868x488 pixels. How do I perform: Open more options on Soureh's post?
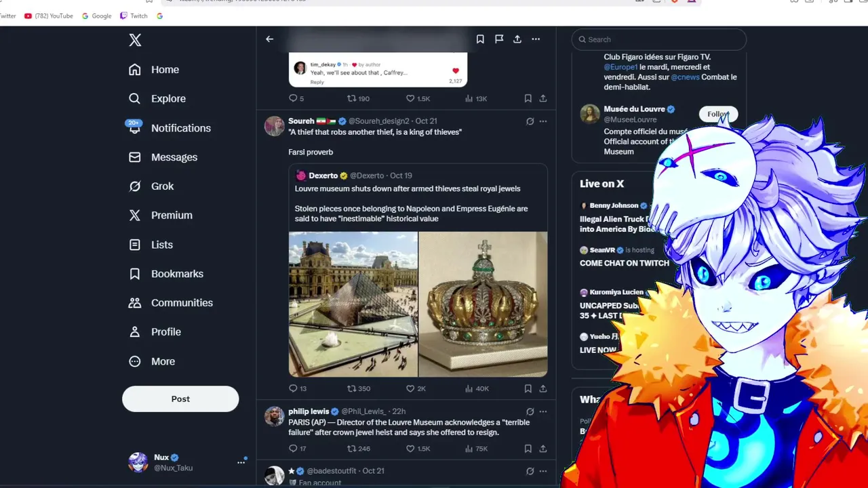(543, 121)
